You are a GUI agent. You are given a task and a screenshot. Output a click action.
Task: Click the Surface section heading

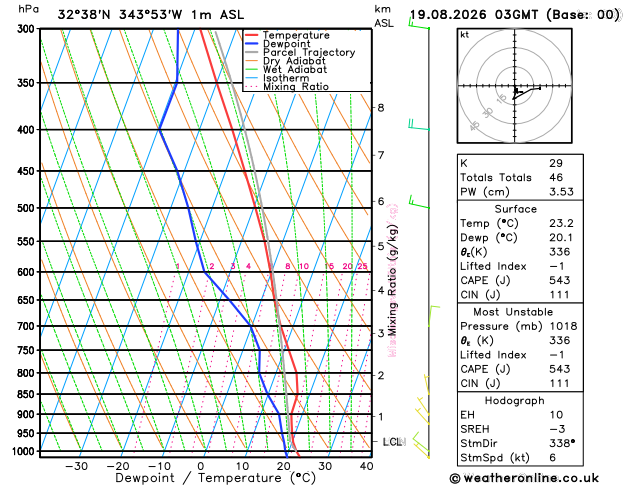point(515,209)
